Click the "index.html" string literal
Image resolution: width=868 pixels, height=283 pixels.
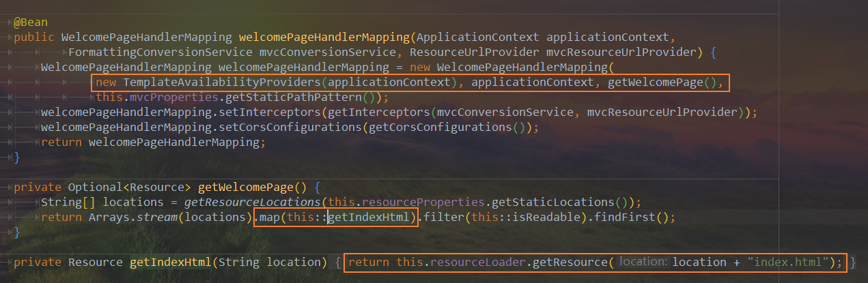coord(788,262)
